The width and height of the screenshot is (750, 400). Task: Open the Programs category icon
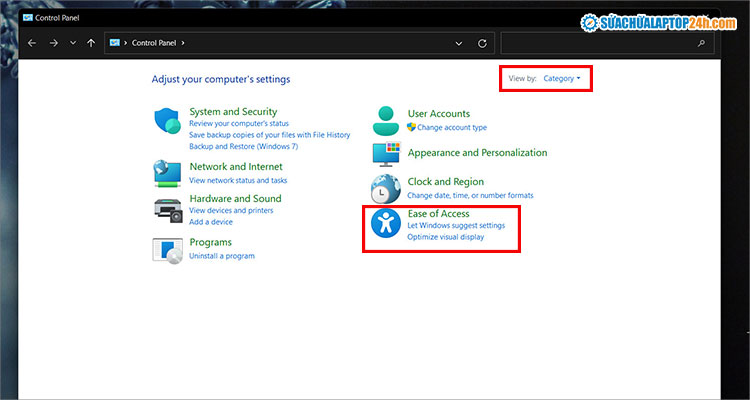(x=167, y=250)
